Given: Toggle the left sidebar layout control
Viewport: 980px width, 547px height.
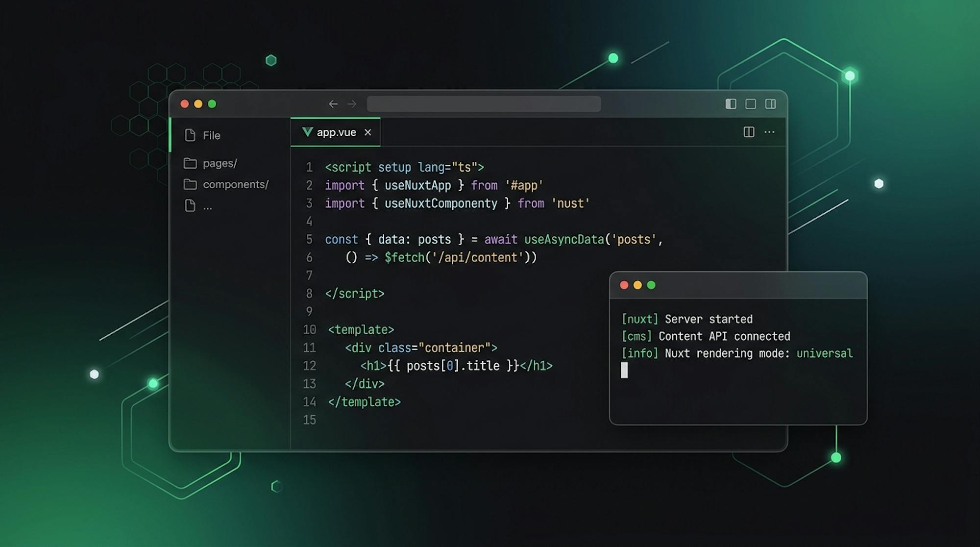Looking at the screenshot, I should 731,104.
